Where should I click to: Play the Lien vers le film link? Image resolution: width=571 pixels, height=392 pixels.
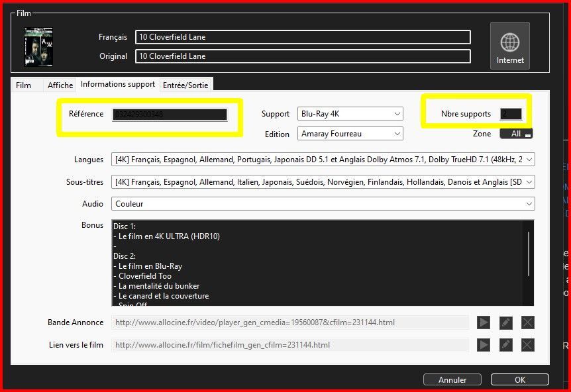(484, 345)
